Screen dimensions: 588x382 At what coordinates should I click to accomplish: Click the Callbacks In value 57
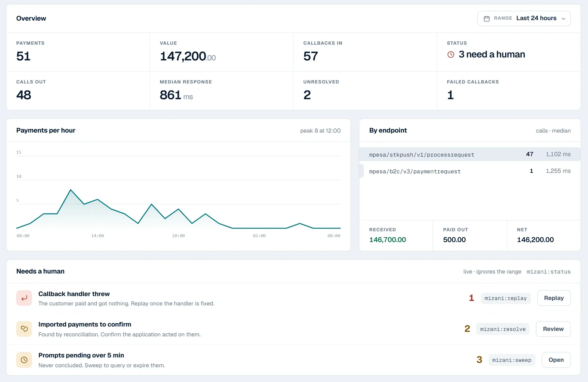(310, 56)
